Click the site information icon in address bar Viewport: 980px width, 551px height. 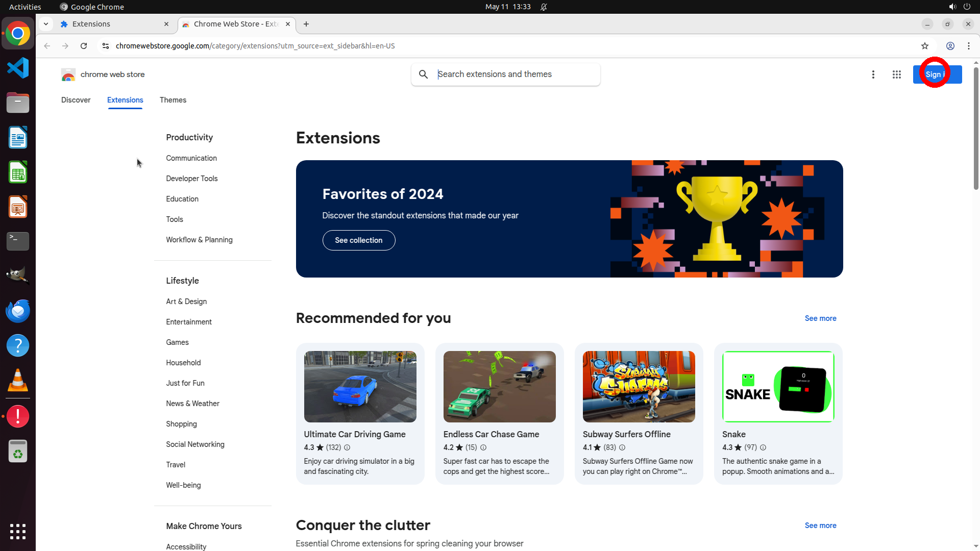click(x=106, y=46)
